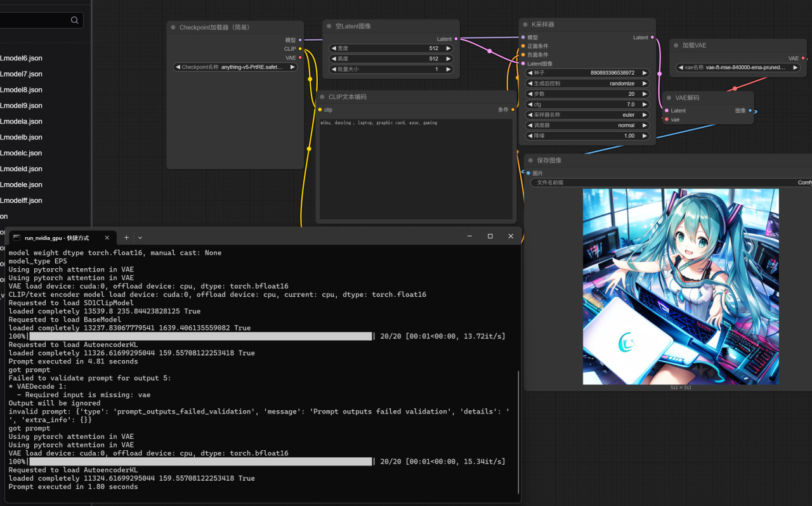Click the 负面条件 input socket on K采样器

pos(523,55)
